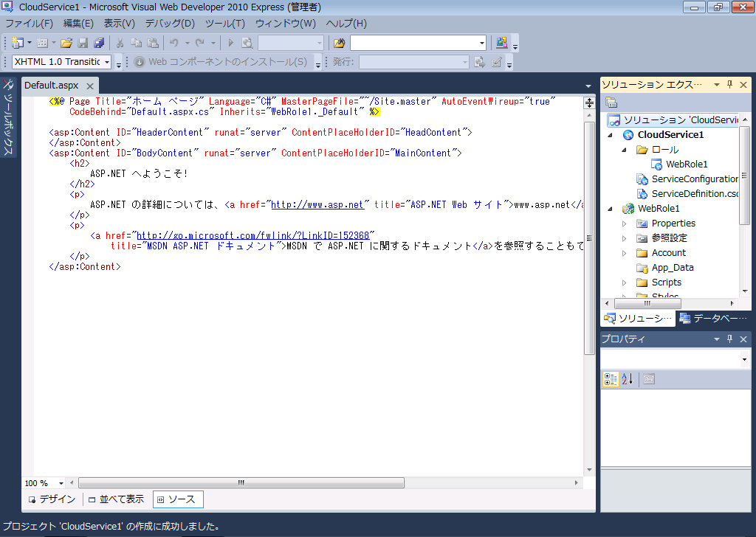Viewport: 756px width, 537px height.
Task: Open the search combo box dropdown
Action: pyautogui.click(x=481, y=43)
